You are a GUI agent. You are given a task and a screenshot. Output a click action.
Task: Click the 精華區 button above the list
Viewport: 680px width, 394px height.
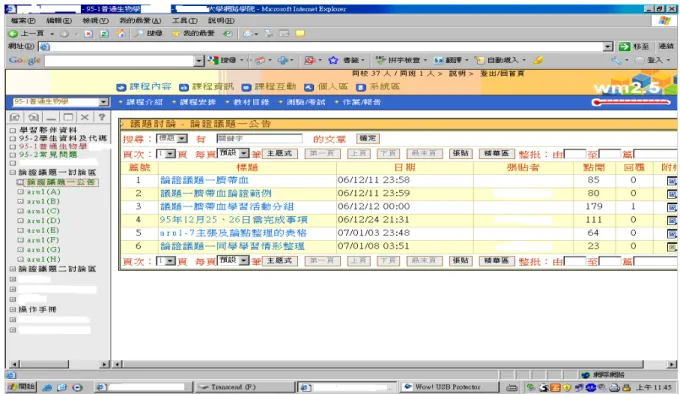click(497, 153)
